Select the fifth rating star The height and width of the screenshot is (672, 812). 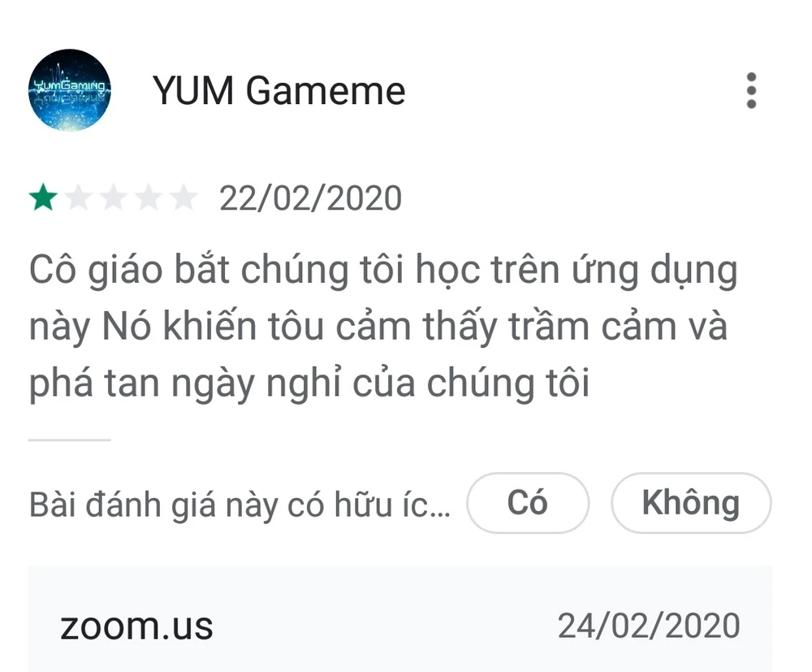point(184,197)
